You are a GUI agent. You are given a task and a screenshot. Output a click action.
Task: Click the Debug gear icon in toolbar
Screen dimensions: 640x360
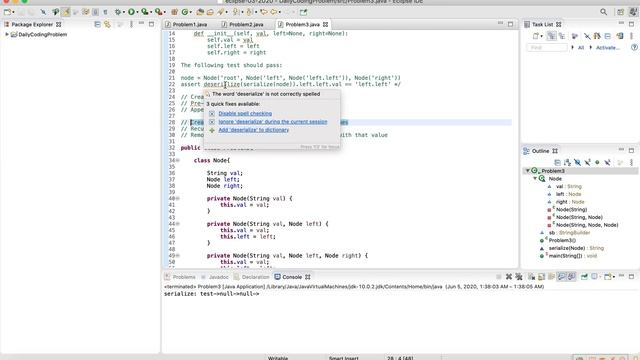coord(118,12)
